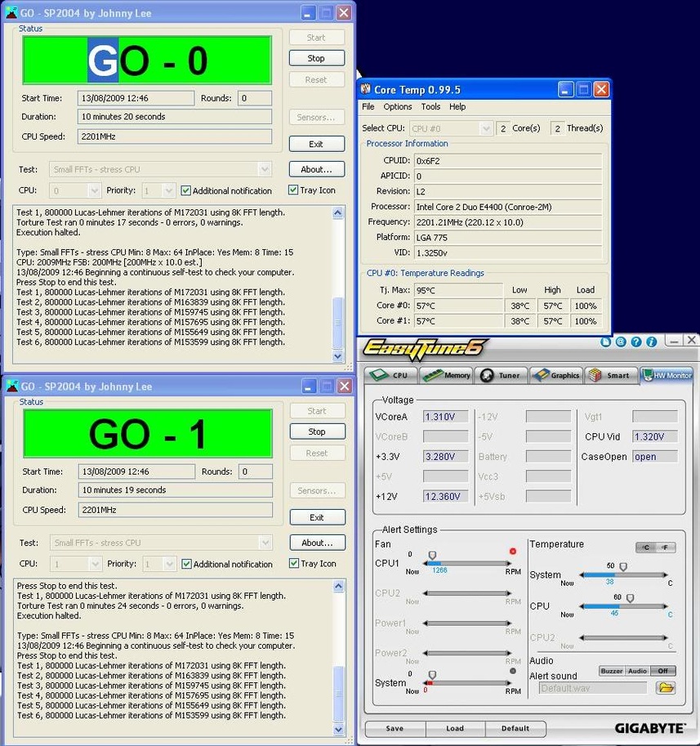Open the CPU dropdown in GO-1 window

[95, 564]
